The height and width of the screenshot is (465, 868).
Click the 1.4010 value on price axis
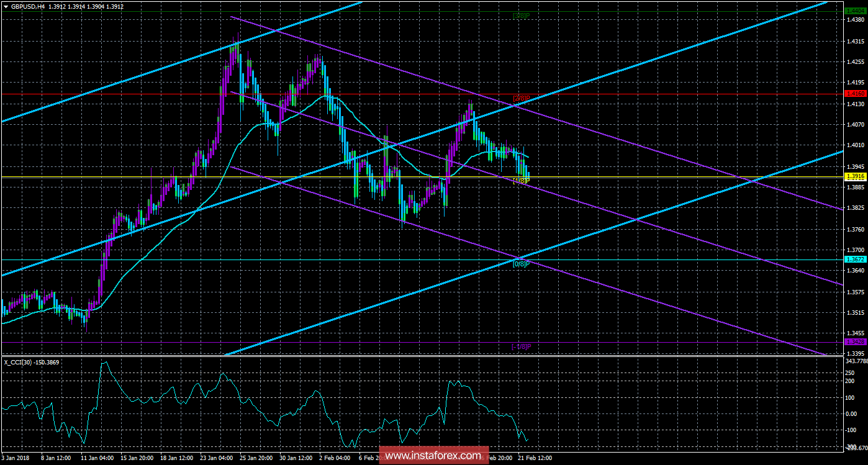tap(855, 145)
